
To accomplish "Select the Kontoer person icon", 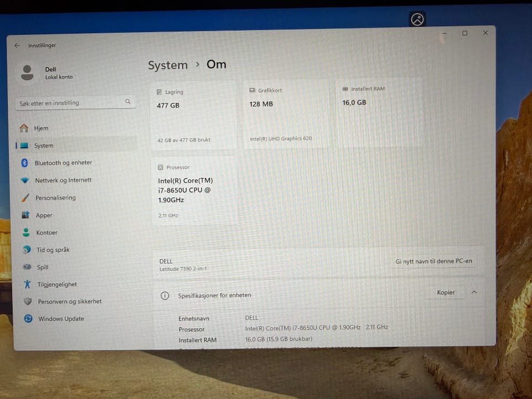I will tap(26, 232).
